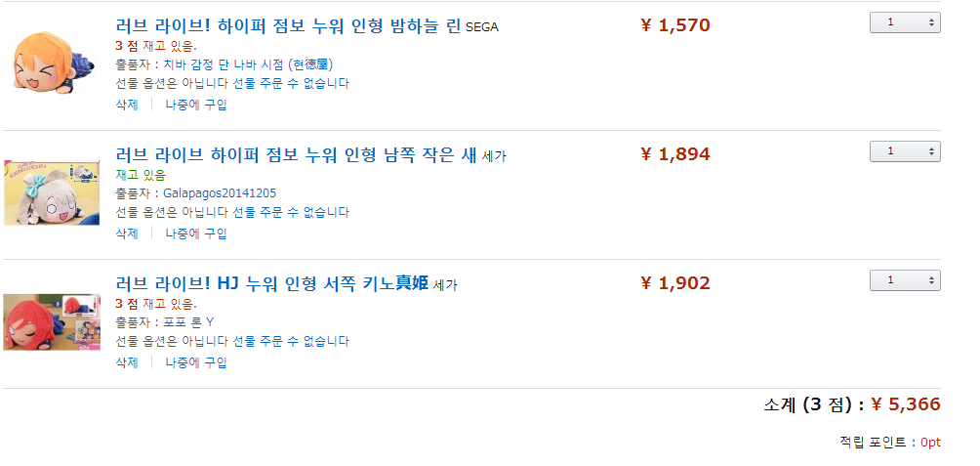Open 러브 라이브! HJ 누워 인형 product title
This screenshot has width=980, height=466.
click(272, 283)
